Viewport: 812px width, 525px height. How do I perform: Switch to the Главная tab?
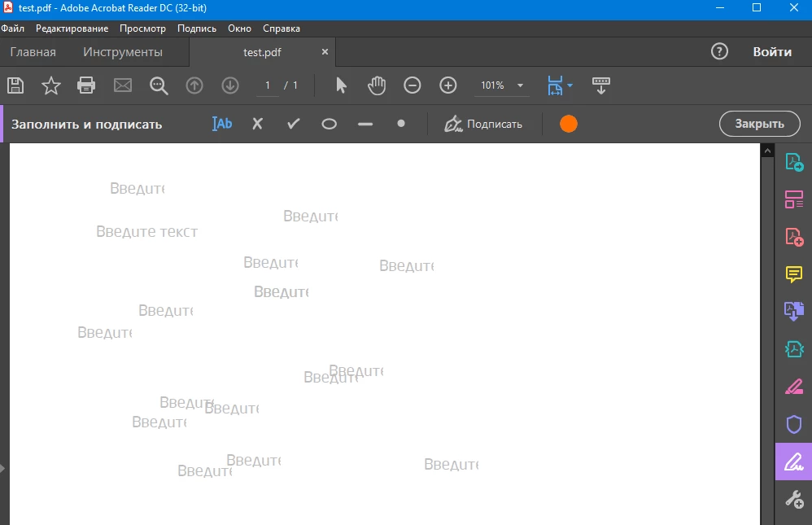point(33,52)
